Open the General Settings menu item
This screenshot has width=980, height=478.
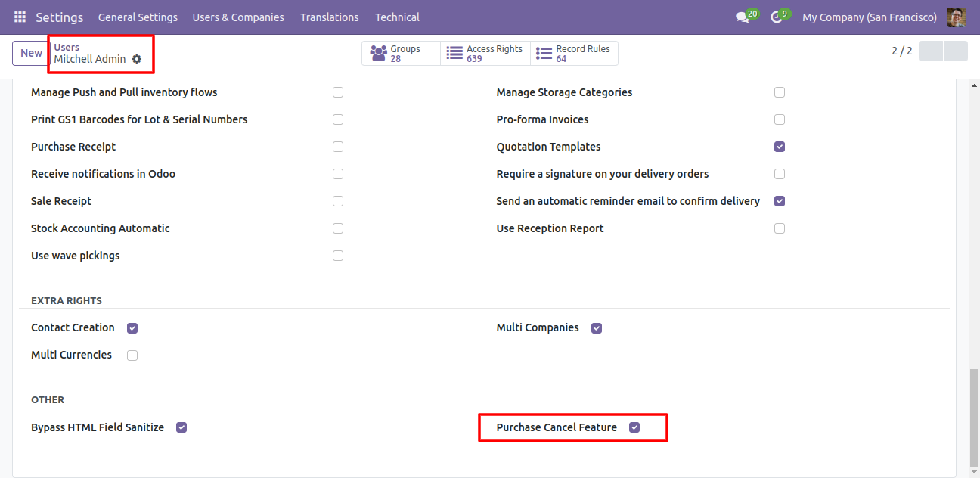[x=138, y=17]
